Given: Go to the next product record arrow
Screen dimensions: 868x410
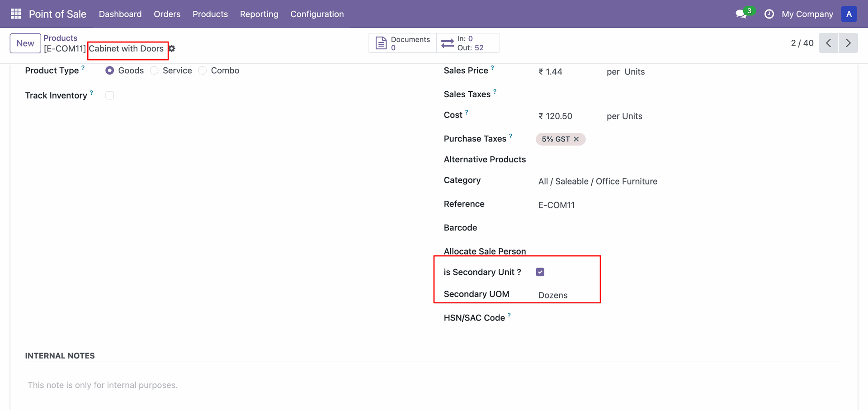Looking at the screenshot, I should 848,43.
